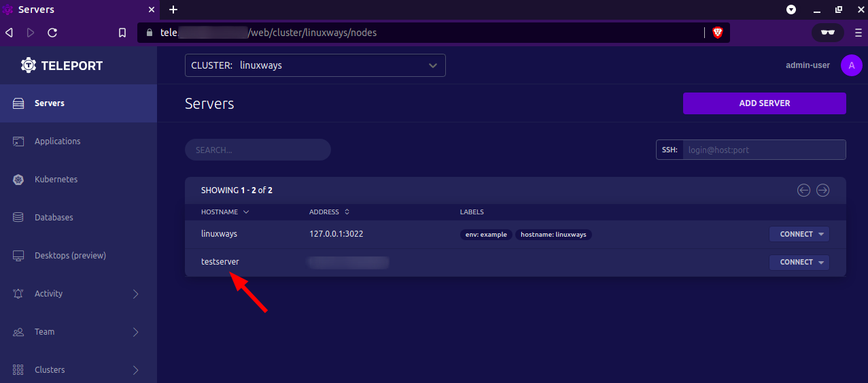Focus the SSH login@host:port field

tap(764, 150)
